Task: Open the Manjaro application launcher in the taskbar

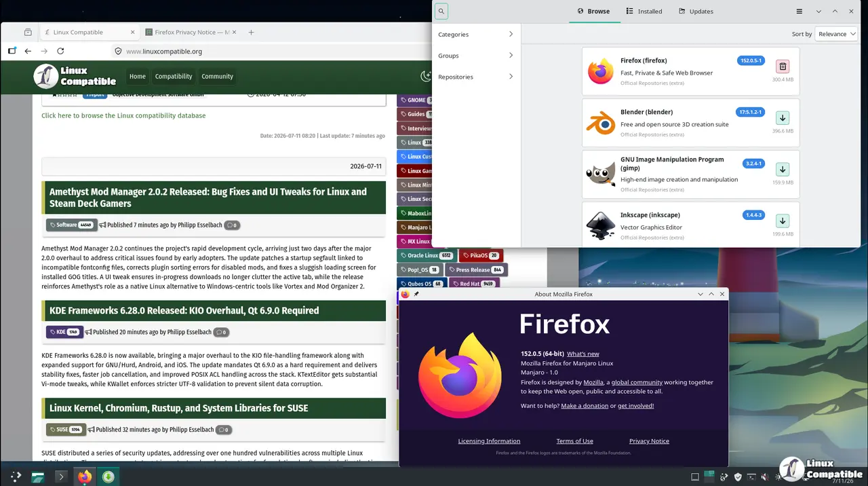Action: pos(16,476)
